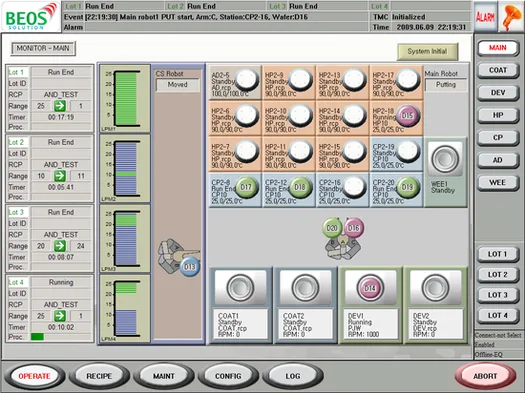Click the Lot 4 Proc. progress bar

click(x=61, y=337)
